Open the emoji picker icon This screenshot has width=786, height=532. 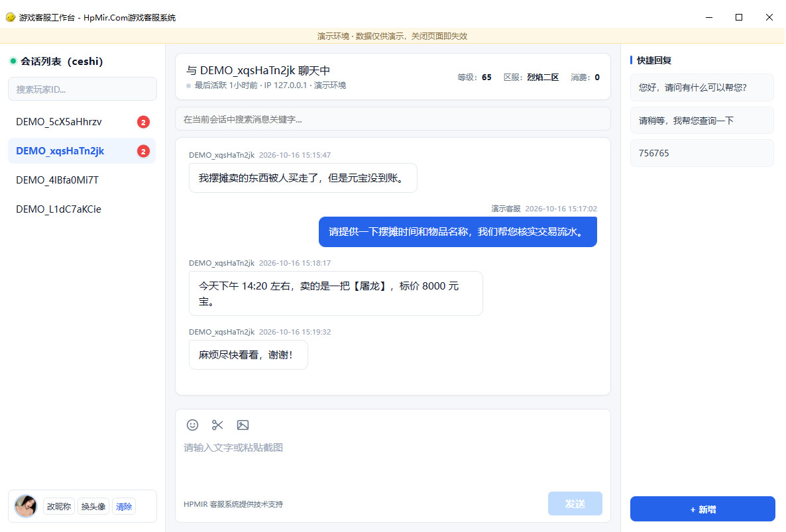pos(192,425)
